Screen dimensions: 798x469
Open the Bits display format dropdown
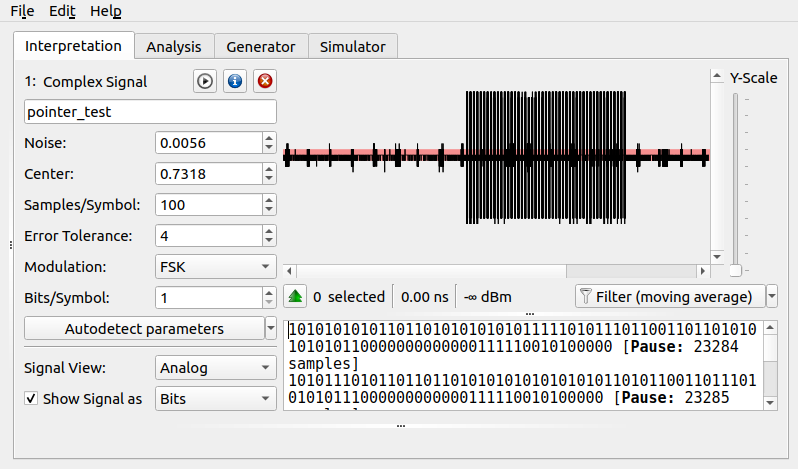(216, 399)
